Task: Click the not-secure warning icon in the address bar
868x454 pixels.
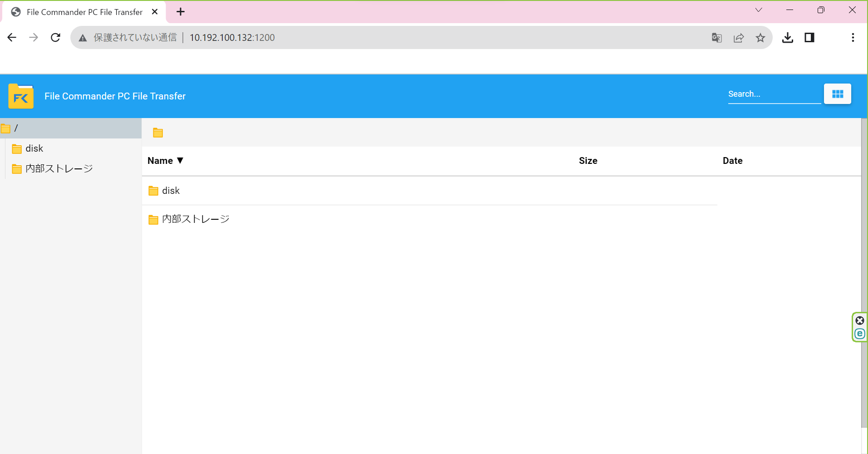Action: point(83,38)
